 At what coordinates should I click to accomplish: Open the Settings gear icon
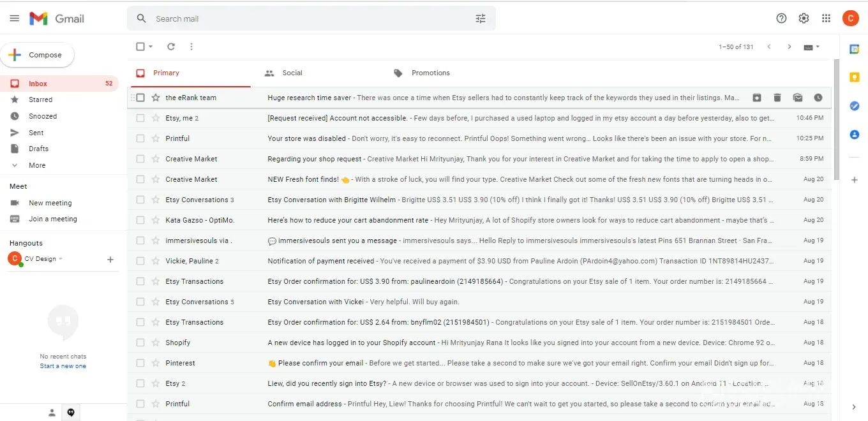pos(804,18)
